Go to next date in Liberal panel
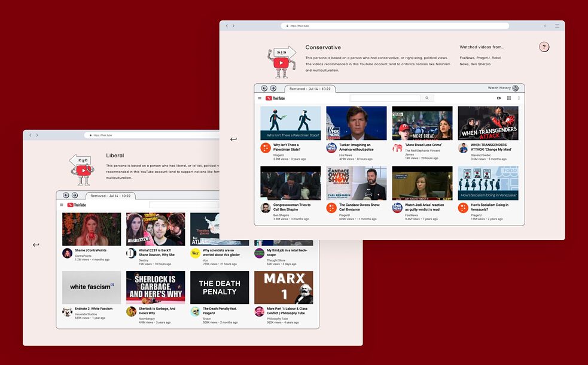This screenshot has width=588, height=365. 75,195
